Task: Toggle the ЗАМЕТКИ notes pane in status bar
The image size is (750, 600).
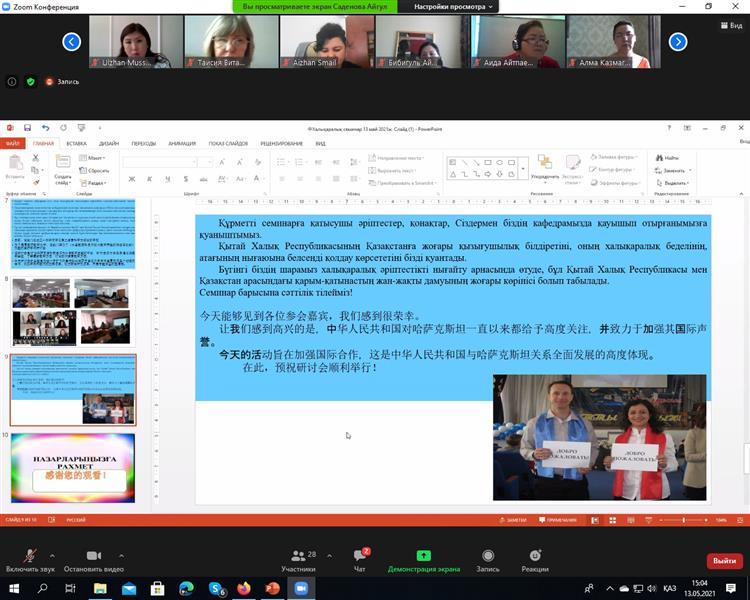Action: tap(514, 520)
